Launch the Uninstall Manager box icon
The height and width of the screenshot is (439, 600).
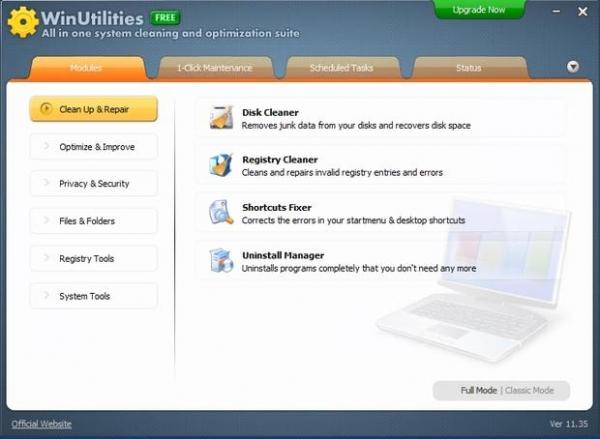[x=221, y=260]
